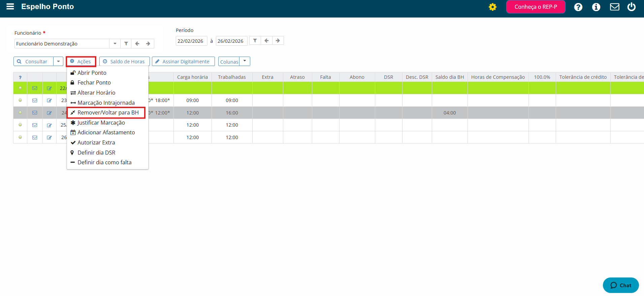644x296 pixels.
Task: Click envelope icon in 16:00 worked row
Action: (35, 112)
